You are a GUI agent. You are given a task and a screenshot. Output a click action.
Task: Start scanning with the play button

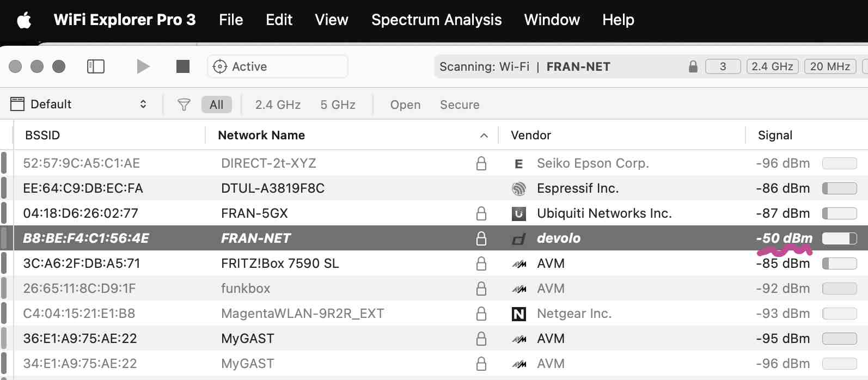[x=143, y=66]
